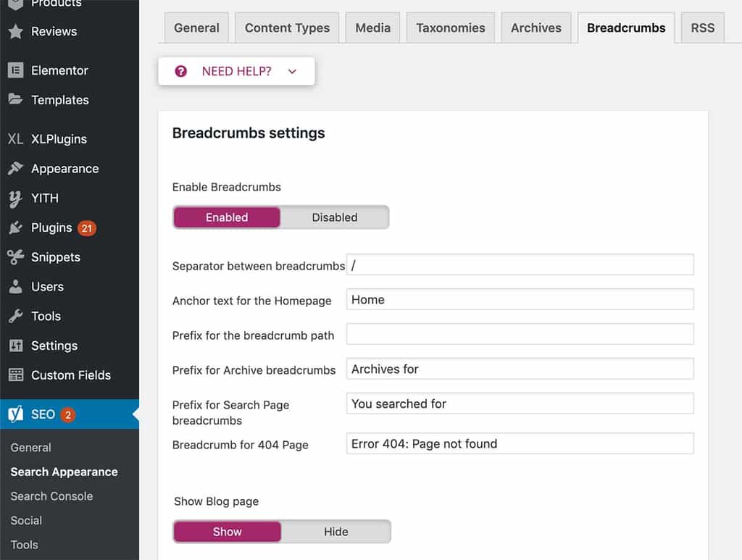
Task: Click the Prefix for Archive breadcrumbs field
Action: tap(520, 369)
